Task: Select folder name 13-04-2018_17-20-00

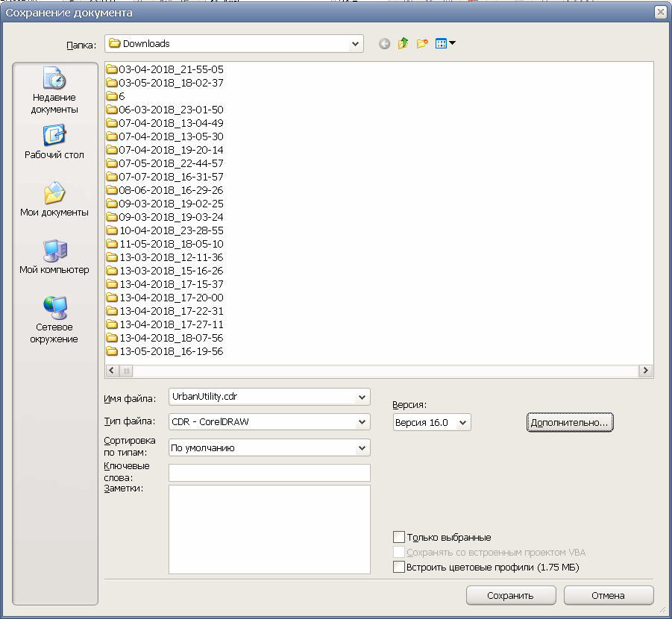Action: 172,298
